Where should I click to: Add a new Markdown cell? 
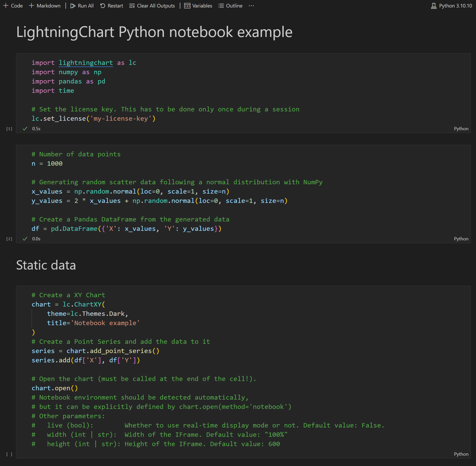tap(44, 6)
